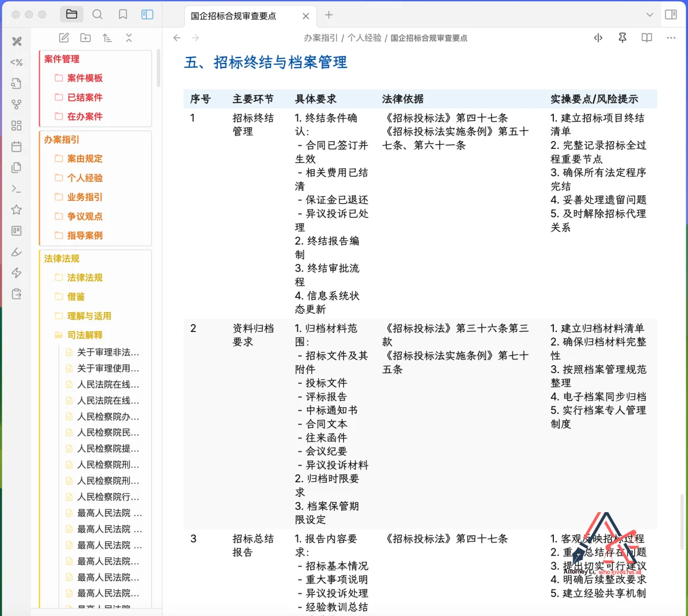Expand the 法律法规 folder
Viewport: 688px width, 616px height.
pyautogui.click(x=84, y=278)
